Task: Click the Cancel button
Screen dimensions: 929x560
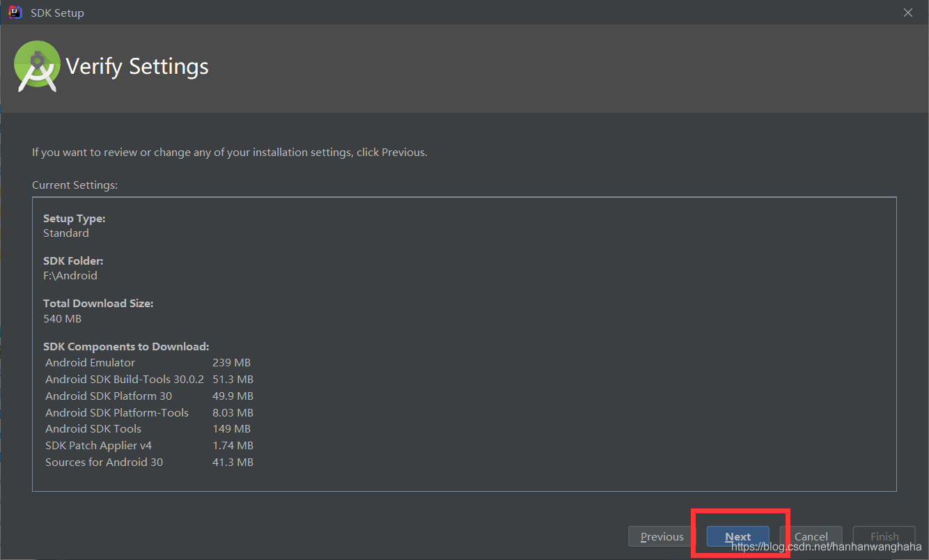Action: tap(812, 536)
